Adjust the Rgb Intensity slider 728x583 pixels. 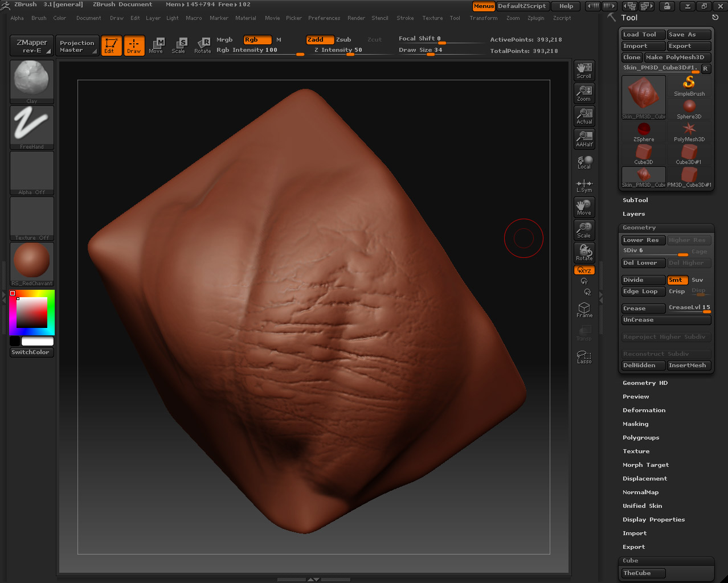(x=260, y=51)
